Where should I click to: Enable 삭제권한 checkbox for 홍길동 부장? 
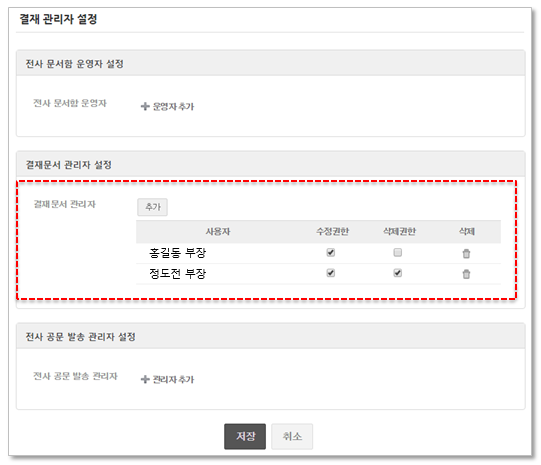pyautogui.click(x=397, y=253)
